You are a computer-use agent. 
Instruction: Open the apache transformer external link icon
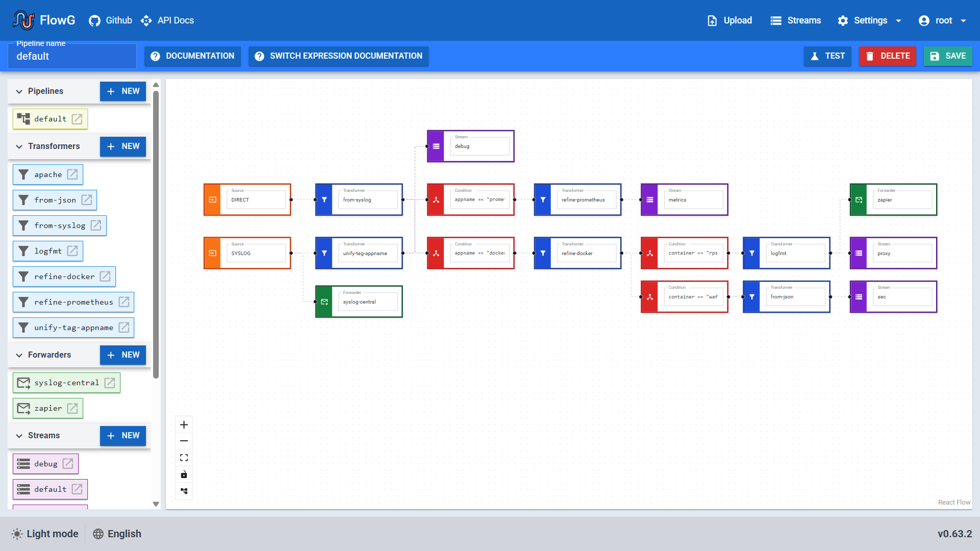point(72,174)
